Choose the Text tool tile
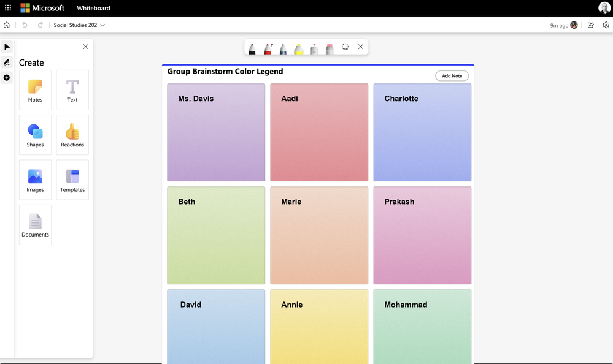This screenshot has height=364, width=613. (x=72, y=90)
